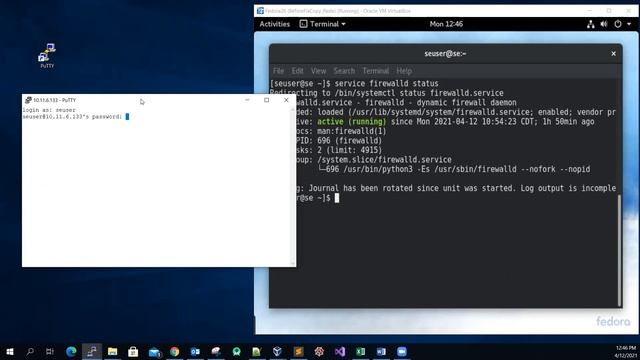Close the PuTTY window
The image size is (640, 360).
tap(286, 100)
